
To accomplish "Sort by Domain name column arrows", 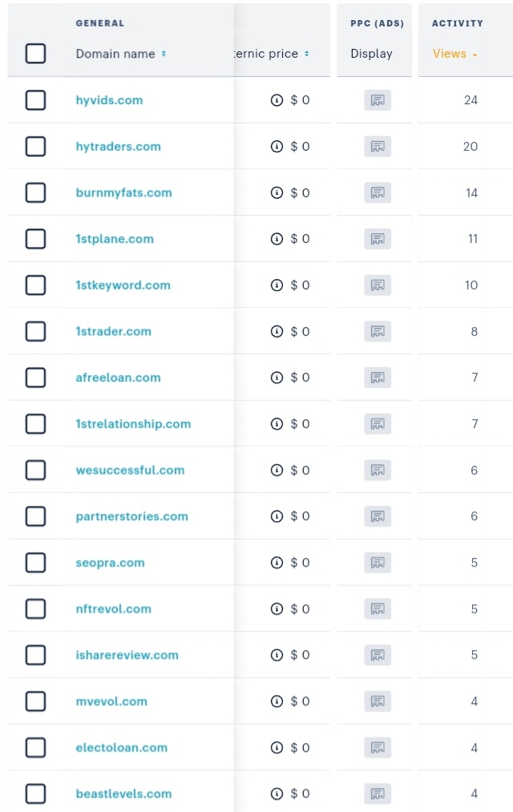I will point(164,54).
